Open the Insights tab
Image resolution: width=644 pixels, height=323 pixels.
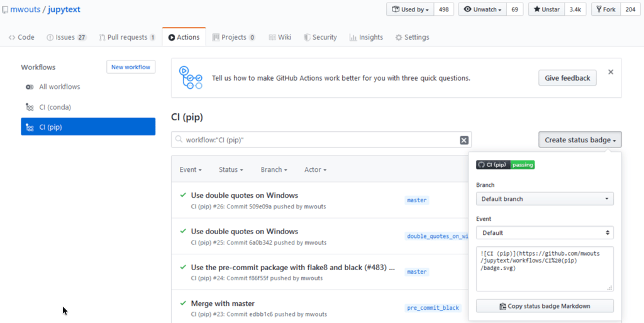click(366, 37)
